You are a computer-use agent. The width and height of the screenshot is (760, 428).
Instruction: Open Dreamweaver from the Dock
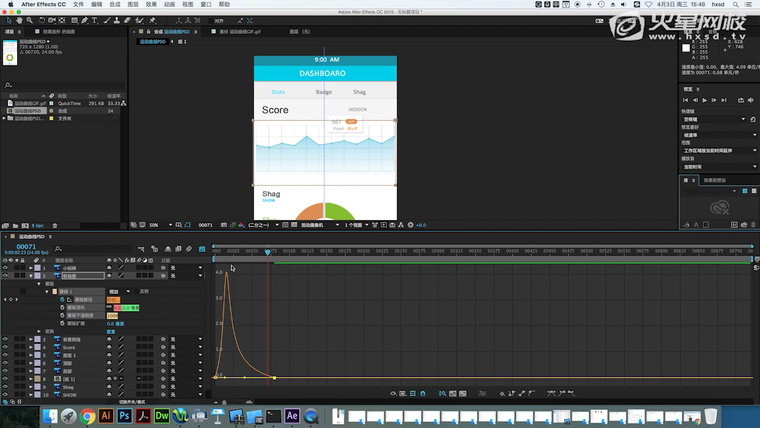click(x=160, y=415)
